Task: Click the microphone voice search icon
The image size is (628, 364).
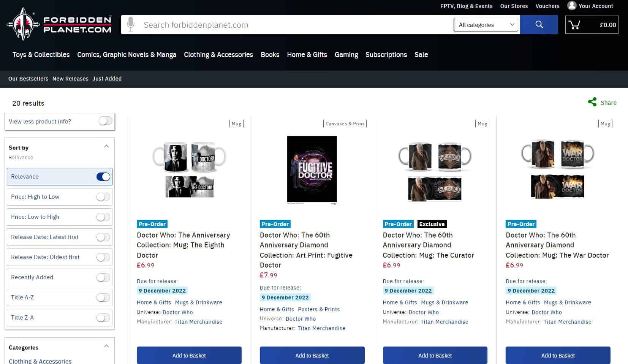Action: point(131,25)
